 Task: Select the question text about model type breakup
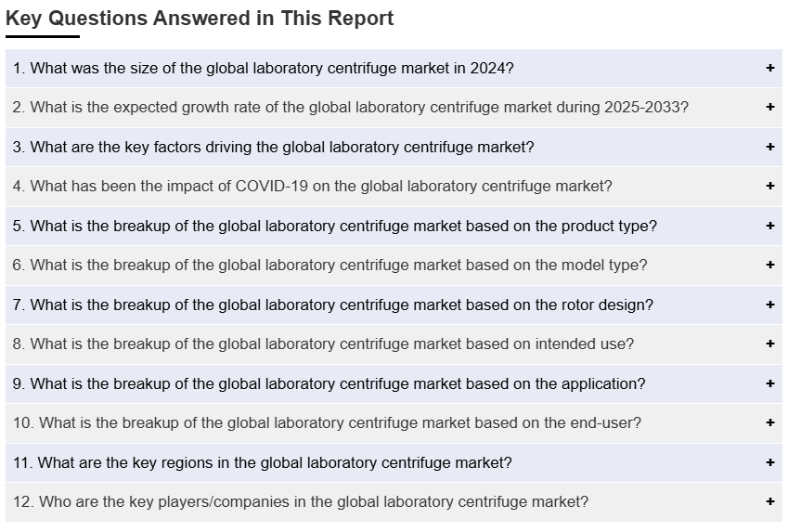(x=329, y=265)
